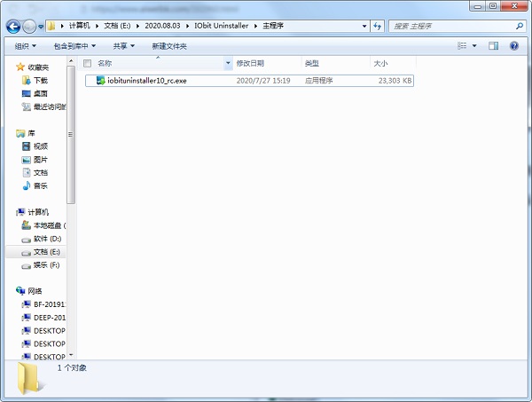Open 最近访问的位置 in navigation pane
The width and height of the screenshot is (532, 402).
(50, 107)
